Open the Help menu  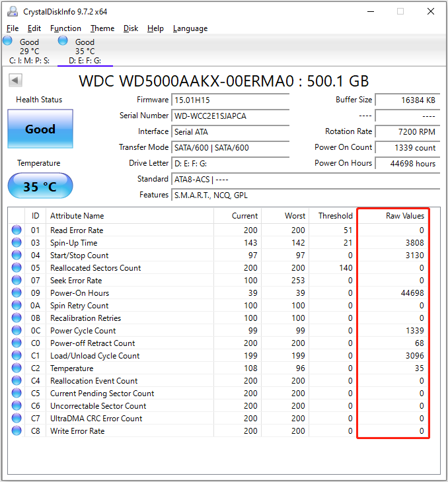(x=155, y=28)
